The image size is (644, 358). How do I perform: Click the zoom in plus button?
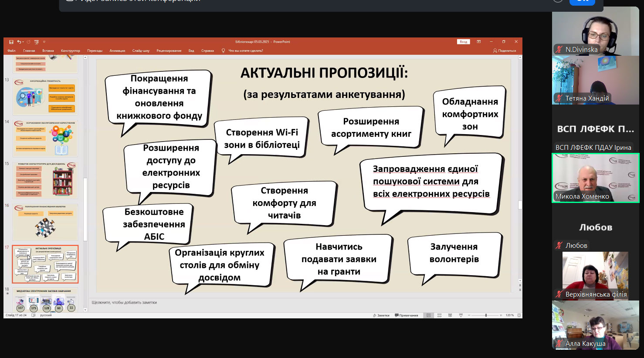501,315
